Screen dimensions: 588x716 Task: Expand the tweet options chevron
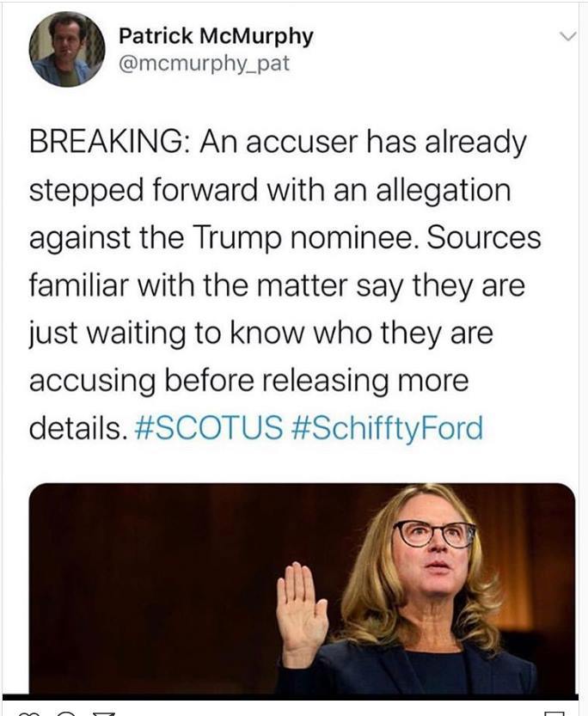[567, 36]
